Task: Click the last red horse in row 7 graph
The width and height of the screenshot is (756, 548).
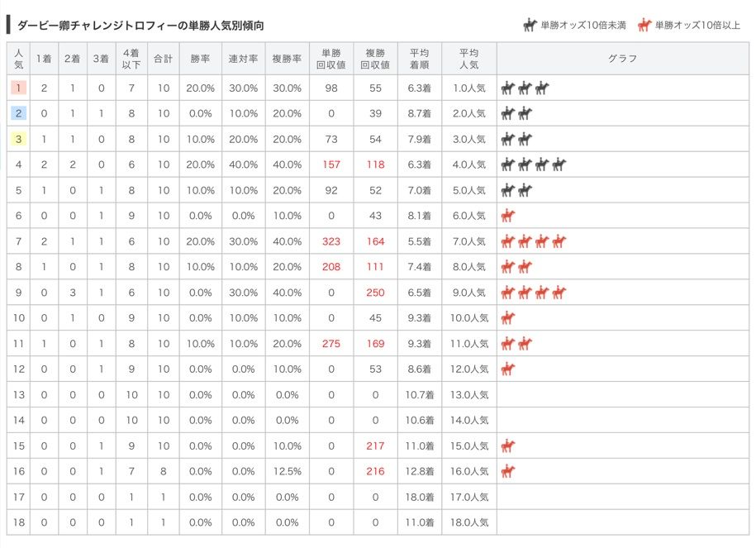Action: pos(559,241)
